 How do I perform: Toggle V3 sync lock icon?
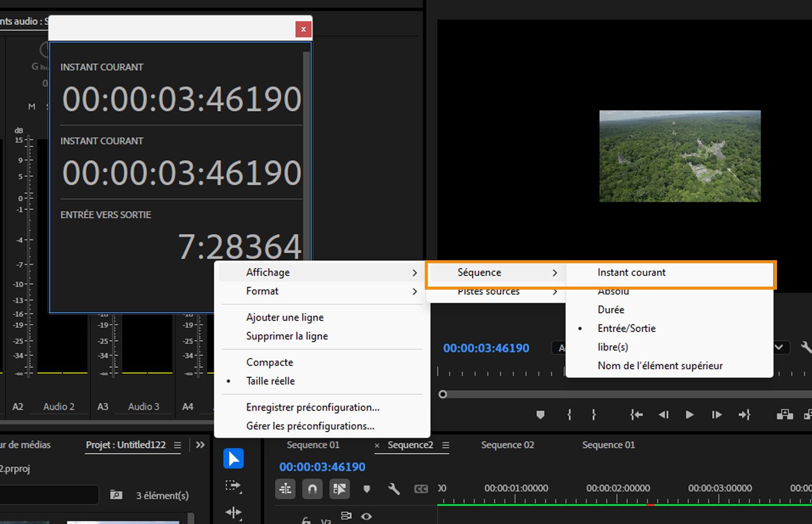point(346,516)
